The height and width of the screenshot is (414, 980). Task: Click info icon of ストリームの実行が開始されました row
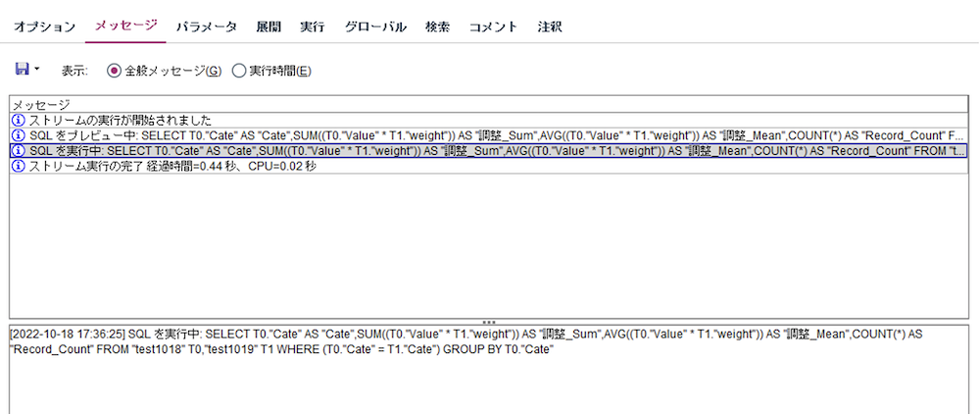coord(18,120)
